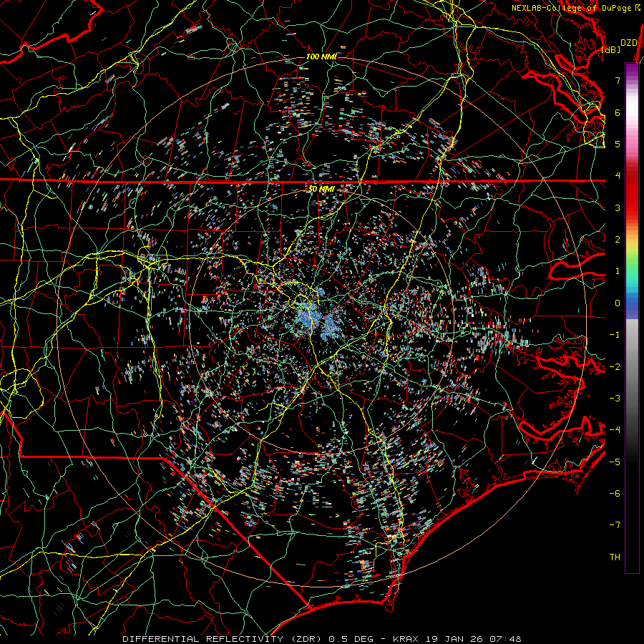This screenshot has width=644, height=644.
Task: Click the 6 value on the color scale
Action: coord(618,112)
